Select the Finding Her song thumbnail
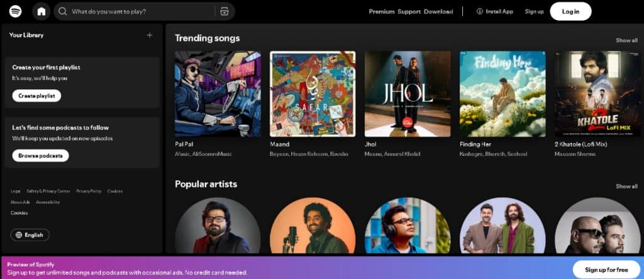The image size is (644, 279). pyautogui.click(x=502, y=94)
